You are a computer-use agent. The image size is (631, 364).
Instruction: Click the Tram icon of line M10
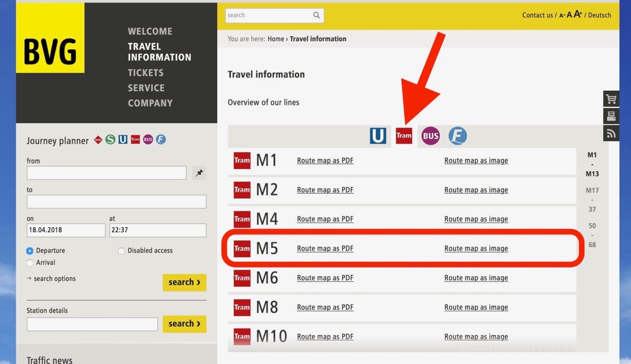click(242, 337)
